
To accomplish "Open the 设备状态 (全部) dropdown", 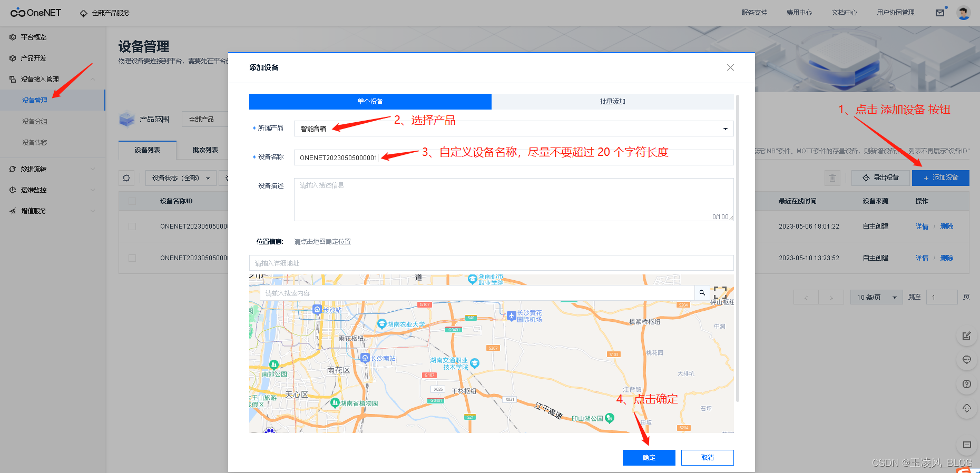I will (x=181, y=178).
